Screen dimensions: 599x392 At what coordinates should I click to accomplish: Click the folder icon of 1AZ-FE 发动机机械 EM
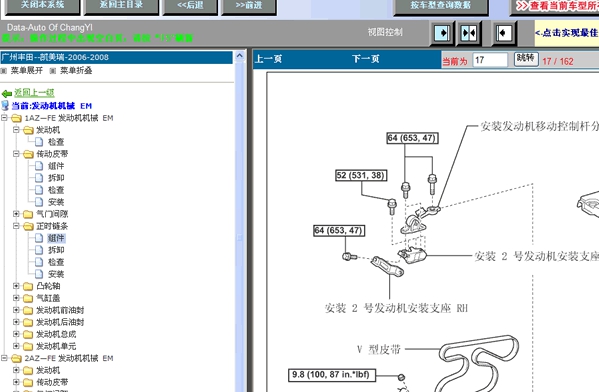(x=16, y=118)
